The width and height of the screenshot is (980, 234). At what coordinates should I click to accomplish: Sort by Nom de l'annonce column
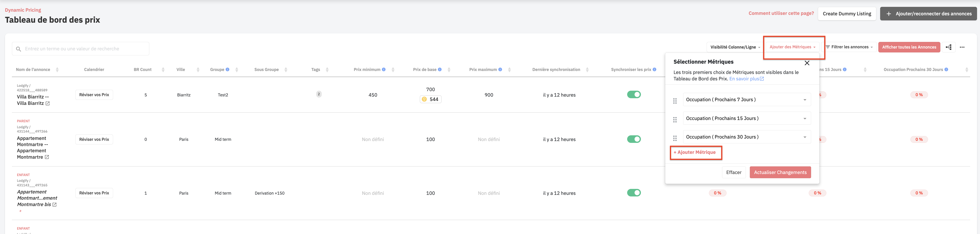57,70
